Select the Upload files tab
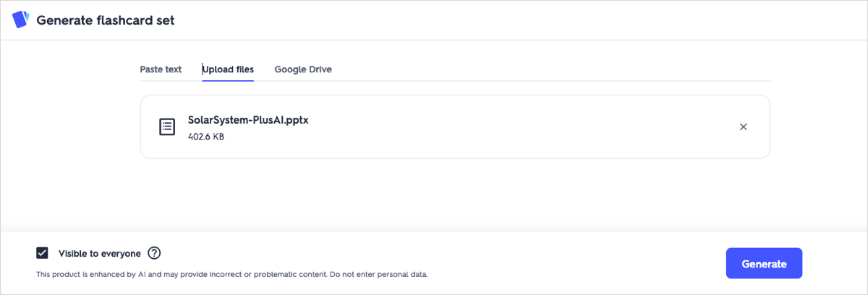Viewport: 868px width, 295px height. point(228,69)
